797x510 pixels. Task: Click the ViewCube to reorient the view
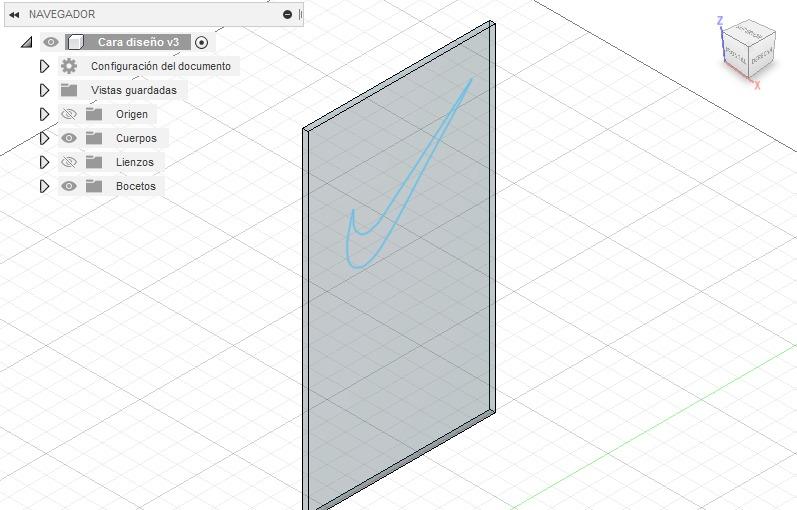[748, 47]
